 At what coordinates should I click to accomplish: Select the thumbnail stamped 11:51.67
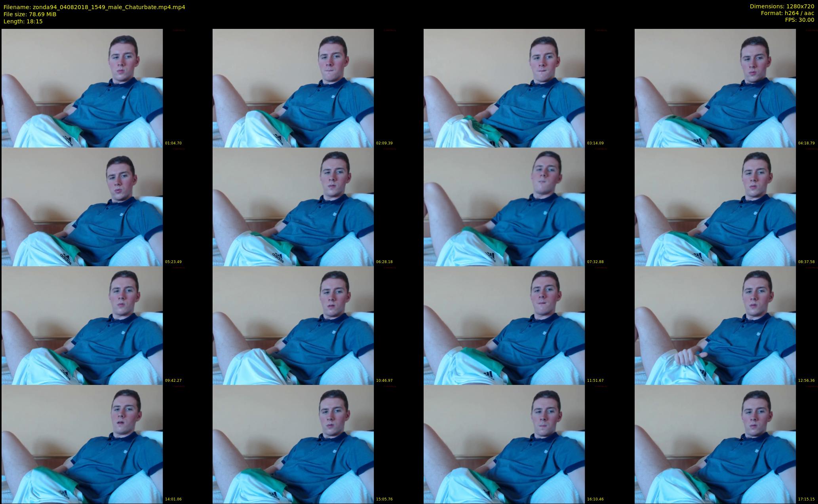(504, 325)
